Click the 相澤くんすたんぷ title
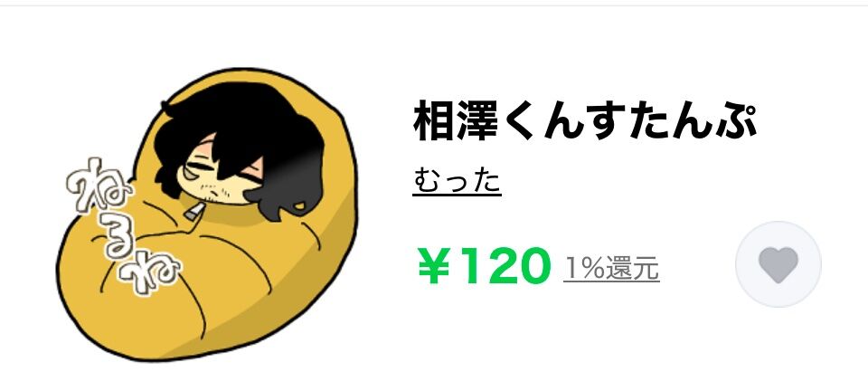 (x=584, y=119)
